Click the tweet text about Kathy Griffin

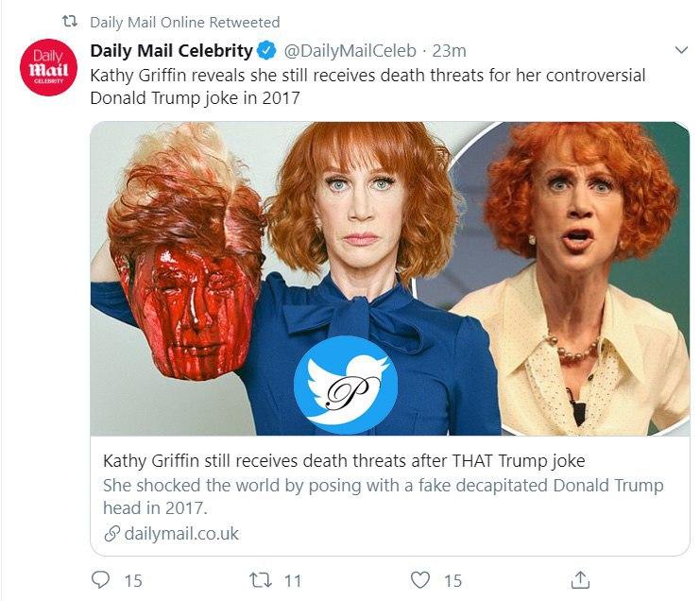tap(368, 86)
